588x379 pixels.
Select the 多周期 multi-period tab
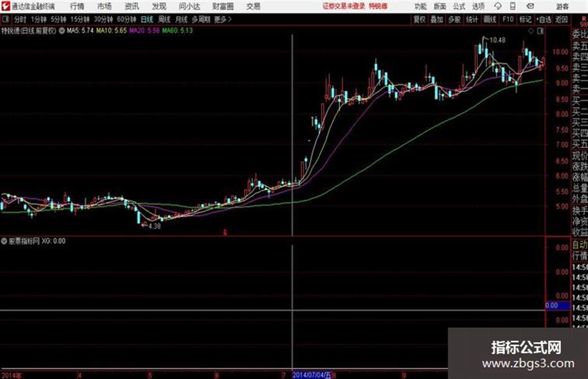pyautogui.click(x=201, y=19)
